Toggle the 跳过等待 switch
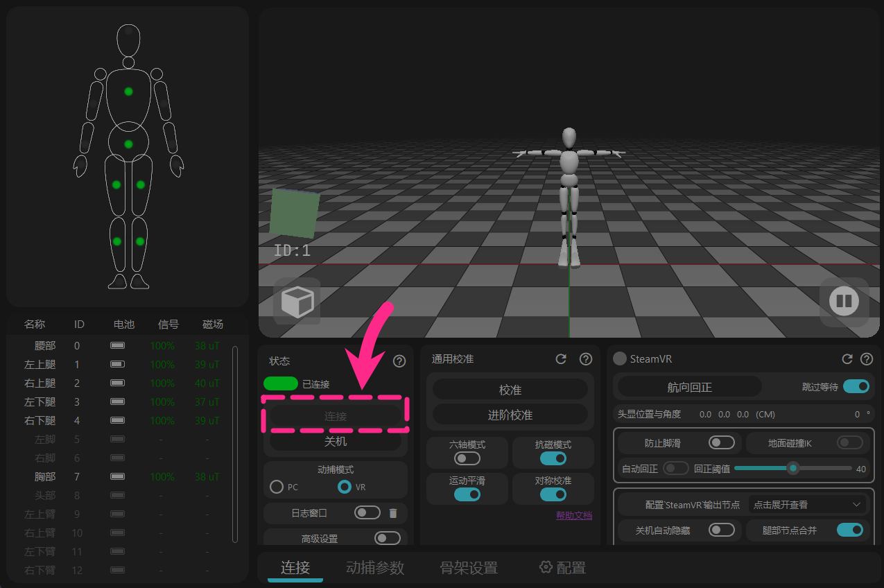 (856, 386)
